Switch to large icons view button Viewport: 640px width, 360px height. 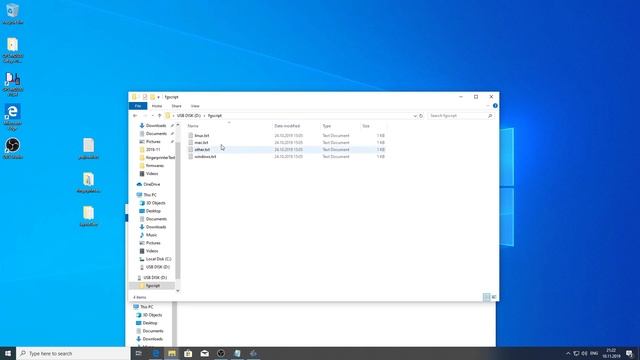pyautogui.click(x=494, y=297)
